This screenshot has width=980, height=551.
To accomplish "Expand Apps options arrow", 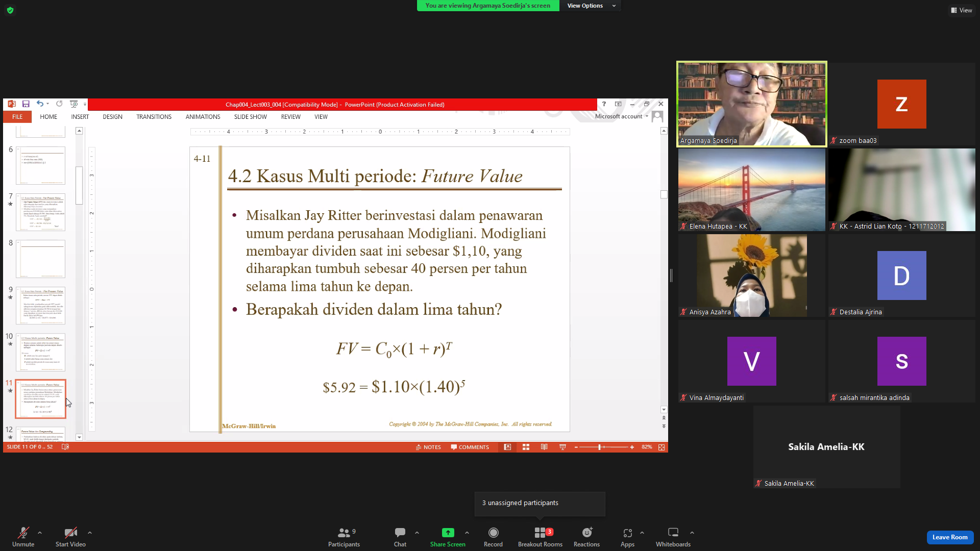I will [x=642, y=533].
